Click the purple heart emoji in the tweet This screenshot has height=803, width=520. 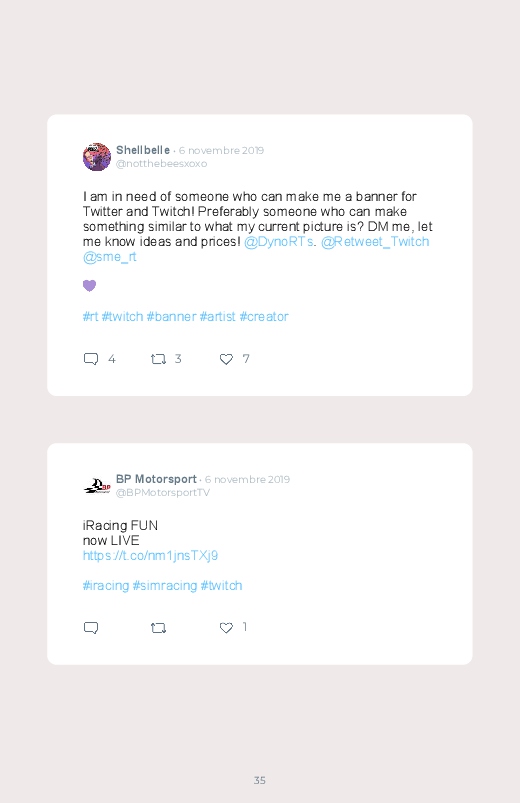[89, 286]
